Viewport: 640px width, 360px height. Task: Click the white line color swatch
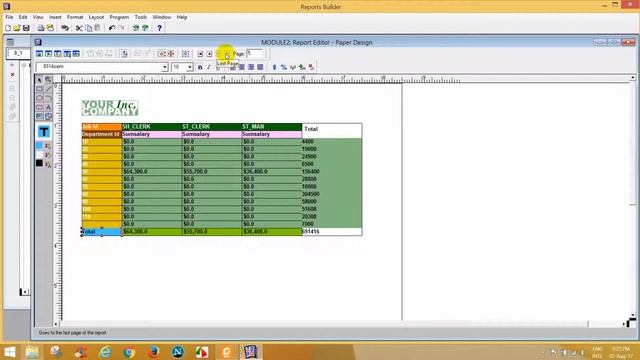[39, 155]
